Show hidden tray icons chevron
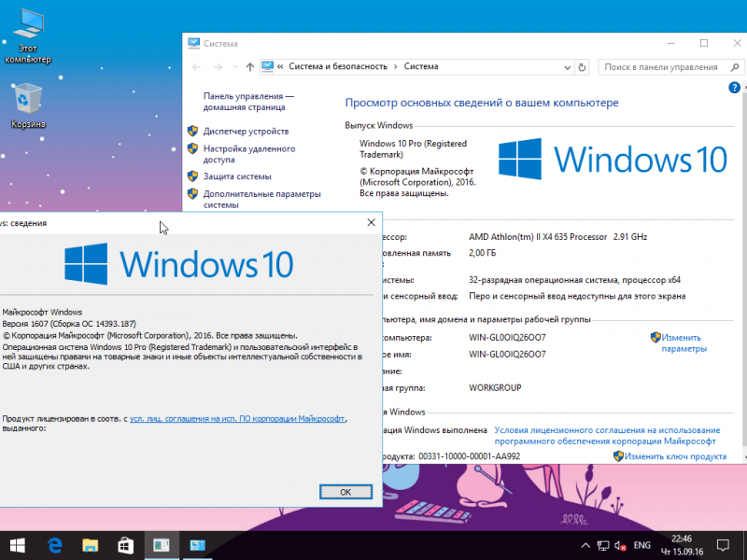 click(585, 546)
